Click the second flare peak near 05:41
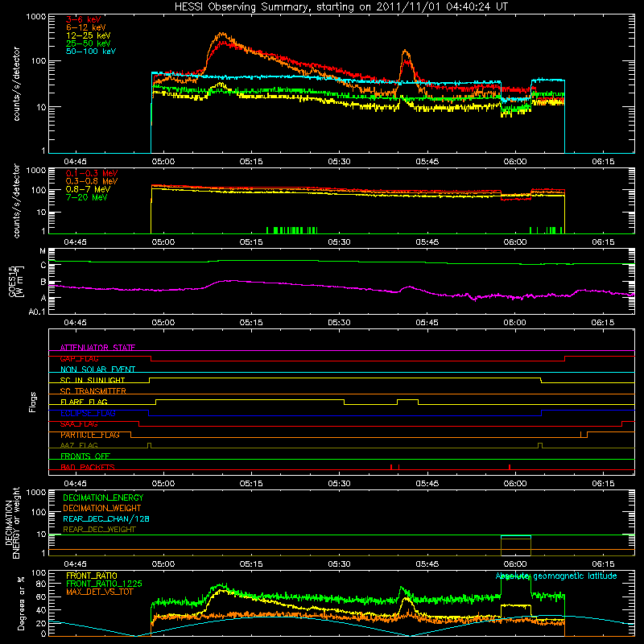Screen dimensions: 644x644 [x=406, y=52]
